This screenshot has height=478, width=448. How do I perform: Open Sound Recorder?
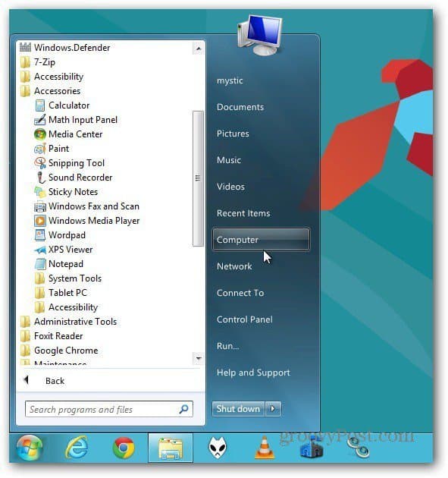tap(74, 178)
